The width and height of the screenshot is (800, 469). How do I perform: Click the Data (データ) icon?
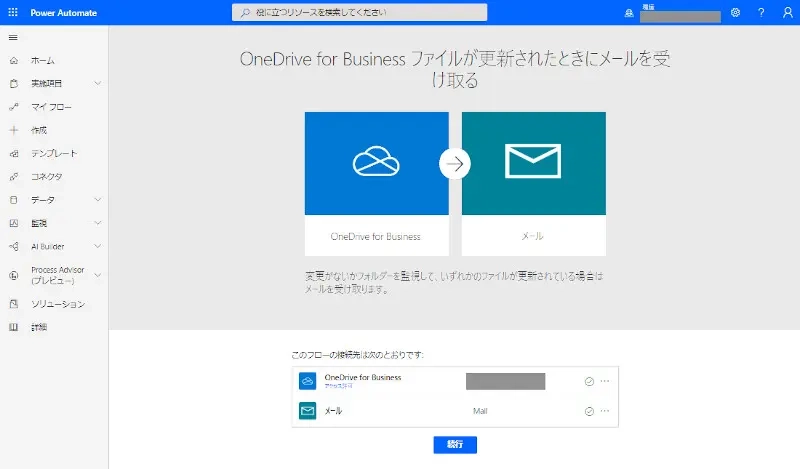(14, 200)
